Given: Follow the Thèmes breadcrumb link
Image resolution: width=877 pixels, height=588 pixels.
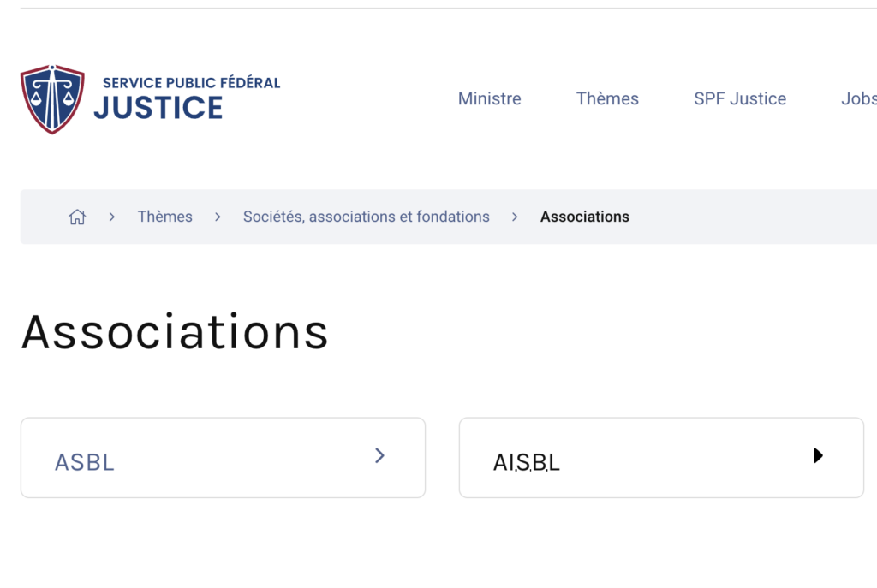Looking at the screenshot, I should pyautogui.click(x=165, y=217).
